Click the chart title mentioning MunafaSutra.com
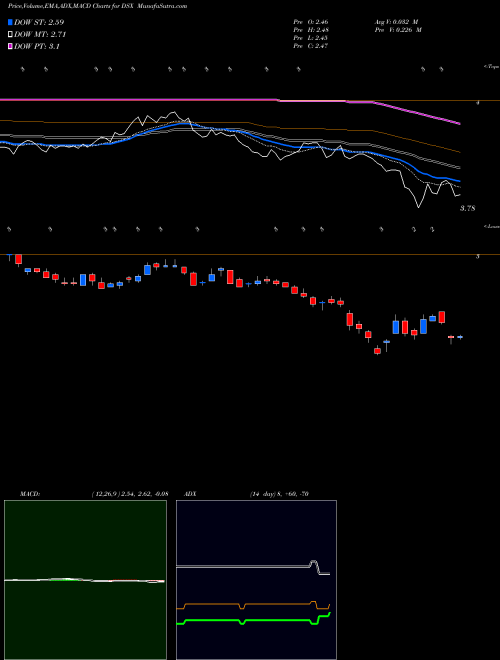This screenshot has width=500, height=660. pyautogui.click(x=98, y=6)
